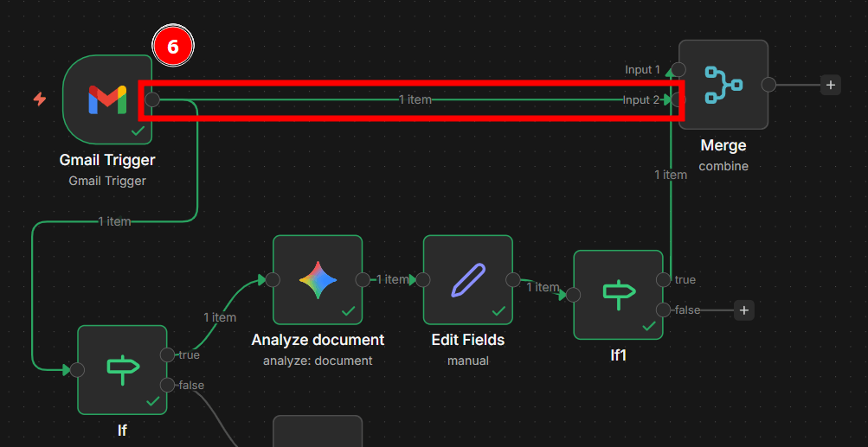Click the Edit Fields name label
868x447 pixels.
(468, 340)
